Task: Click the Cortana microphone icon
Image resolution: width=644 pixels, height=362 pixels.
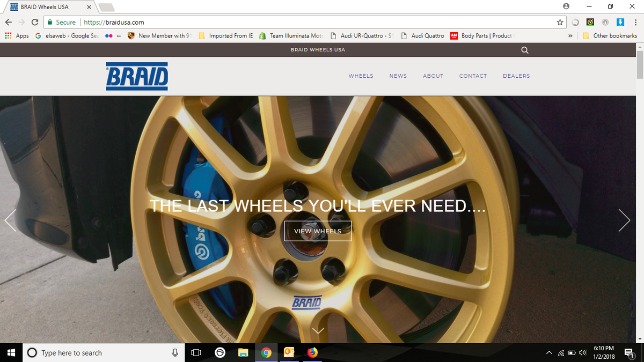Action: 174,352
